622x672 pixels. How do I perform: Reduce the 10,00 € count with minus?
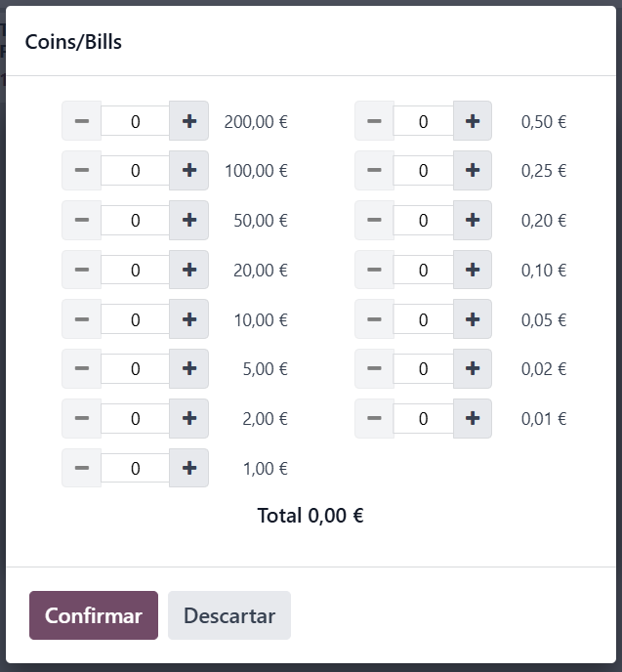81,319
